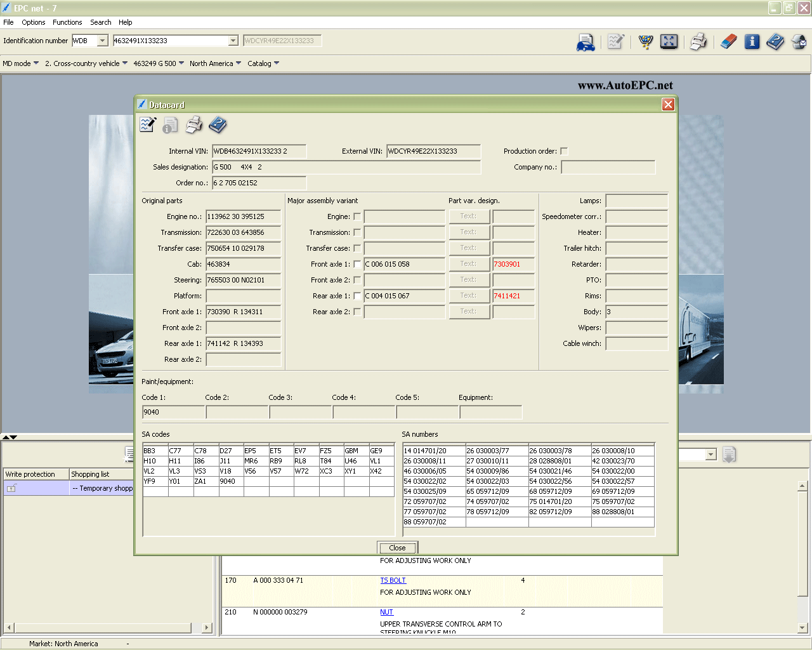The height and width of the screenshot is (650, 812).
Task: Click the Code 1 paint field
Action: tap(173, 413)
